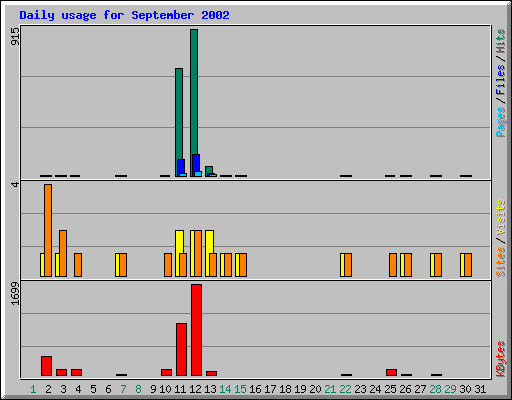
Task: Select the red KBytes bar for day 3
Action: point(61,372)
